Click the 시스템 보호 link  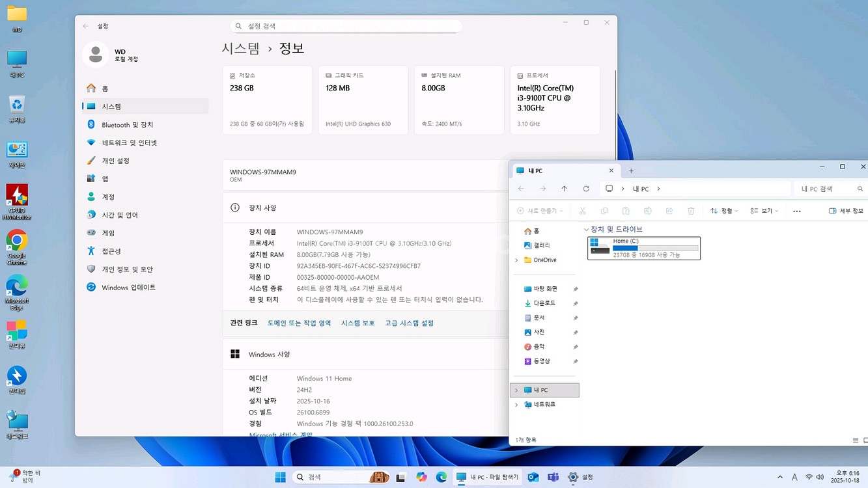click(x=357, y=323)
